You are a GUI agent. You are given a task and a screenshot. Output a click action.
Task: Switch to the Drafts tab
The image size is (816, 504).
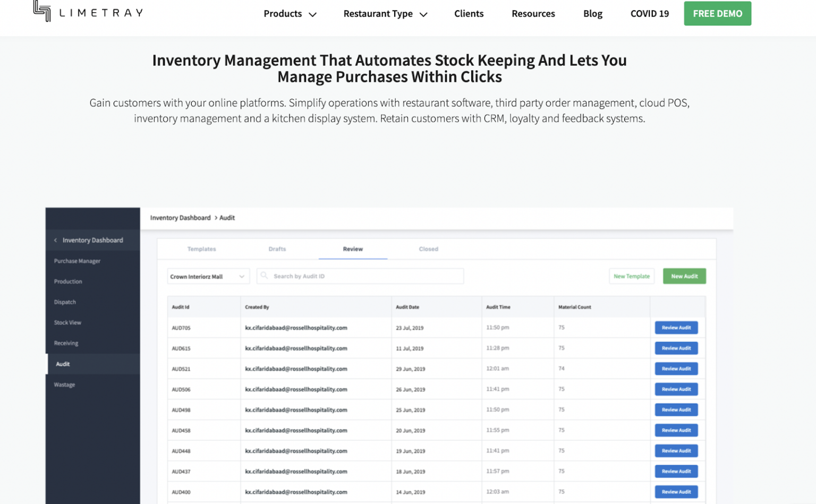pyautogui.click(x=277, y=249)
